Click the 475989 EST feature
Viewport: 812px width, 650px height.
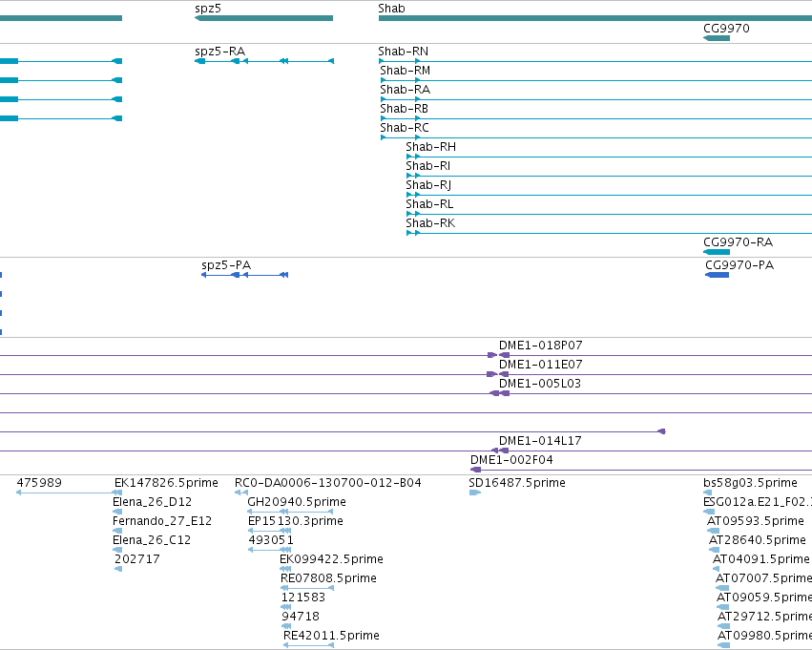pyautogui.click(x=70, y=493)
